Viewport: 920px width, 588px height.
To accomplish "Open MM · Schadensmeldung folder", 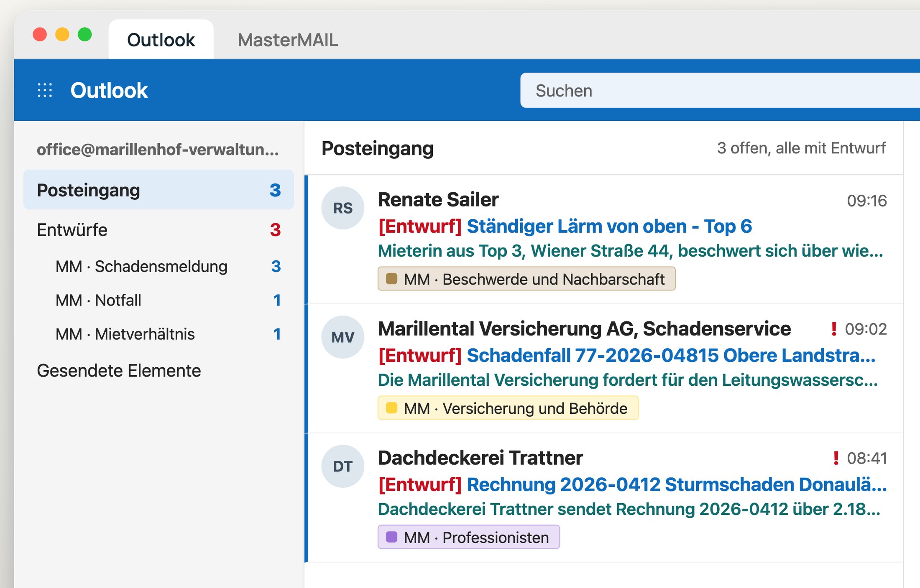I will [x=158, y=266].
